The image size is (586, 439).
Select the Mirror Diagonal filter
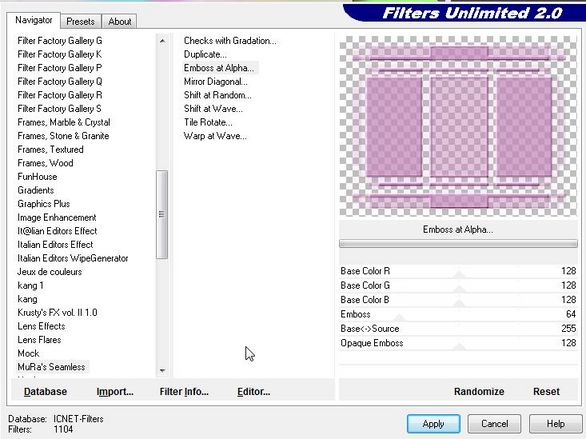pyautogui.click(x=215, y=81)
